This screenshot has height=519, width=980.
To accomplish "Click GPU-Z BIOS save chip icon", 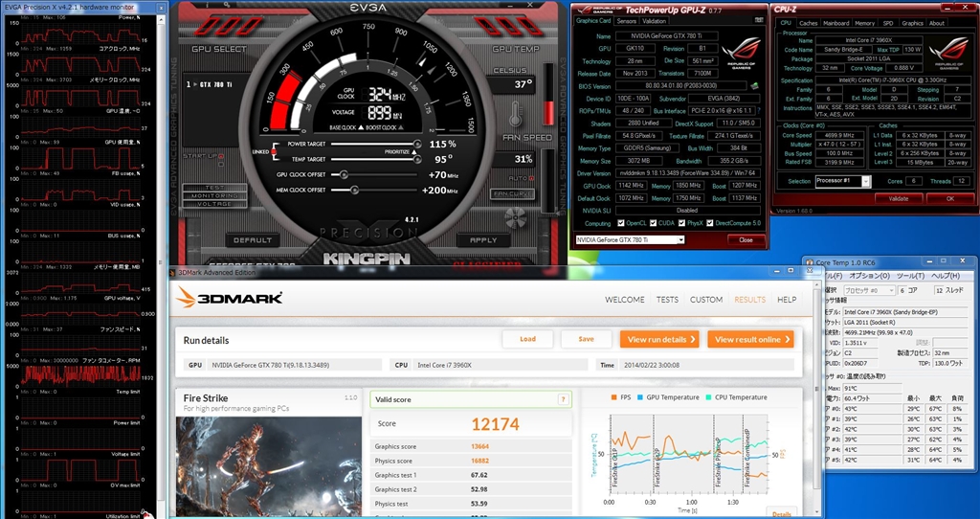I will click(x=754, y=86).
